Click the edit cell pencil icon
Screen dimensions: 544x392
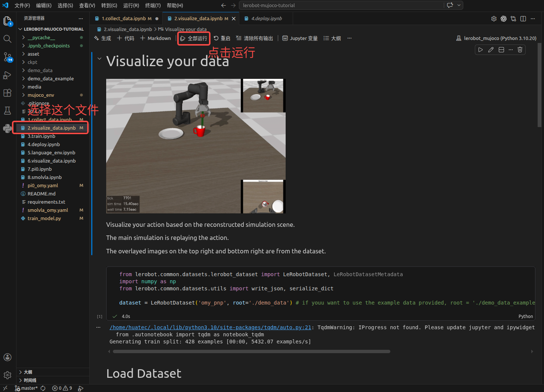click(491, 50)
